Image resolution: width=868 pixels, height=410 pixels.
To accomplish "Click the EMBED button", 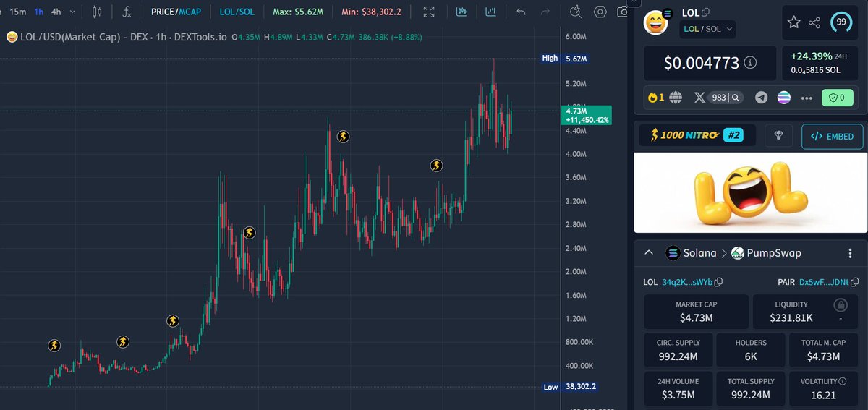I will [832, 136].
